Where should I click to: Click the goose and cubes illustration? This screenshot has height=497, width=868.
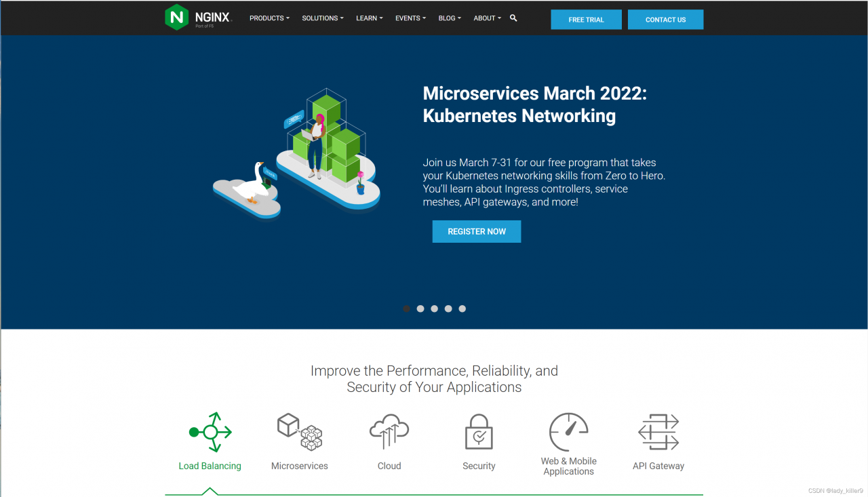[296, 153]
